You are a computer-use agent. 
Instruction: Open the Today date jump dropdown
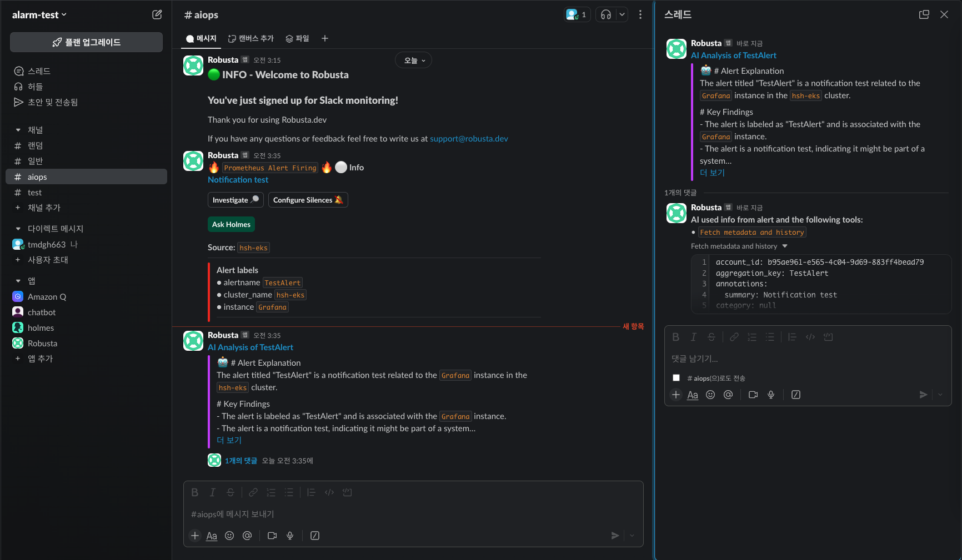pyautogui.click(x=413, y=60)
